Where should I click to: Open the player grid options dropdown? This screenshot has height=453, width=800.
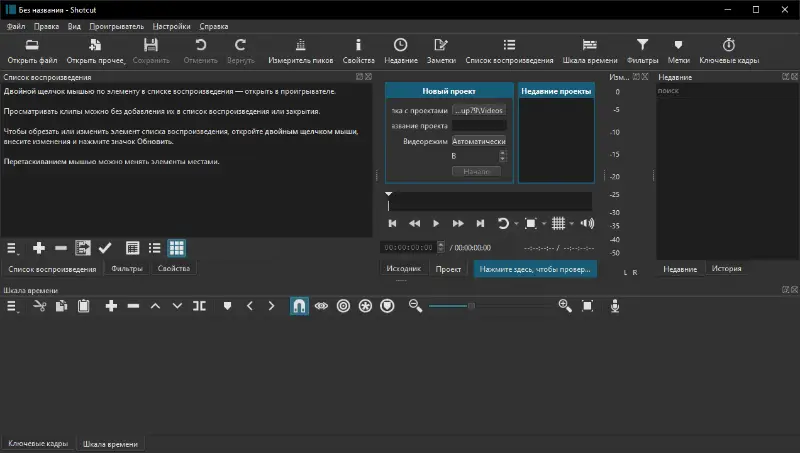coord(571,224)
